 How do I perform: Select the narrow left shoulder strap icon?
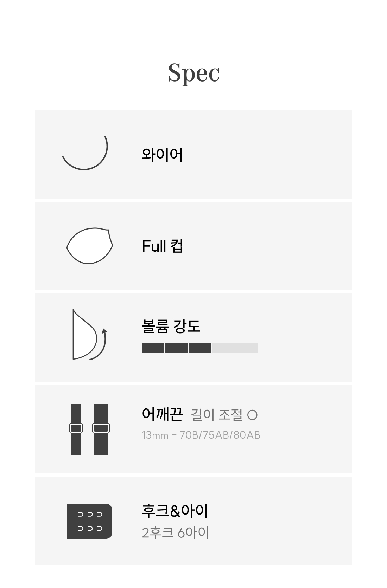click(x=76, y=429)
